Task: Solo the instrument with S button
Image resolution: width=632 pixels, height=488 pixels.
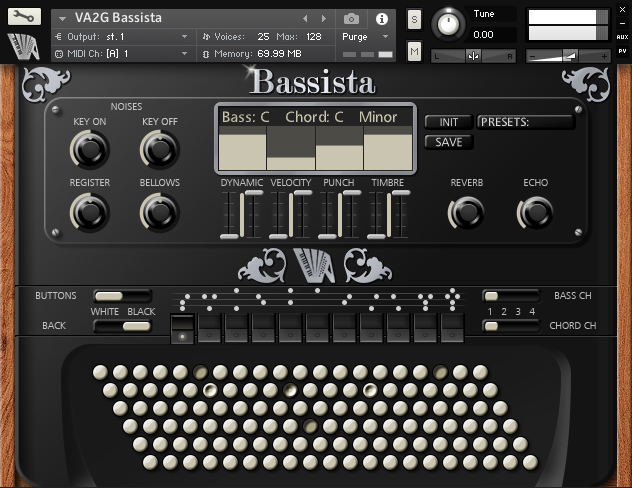Action: [x=414, y=21]
